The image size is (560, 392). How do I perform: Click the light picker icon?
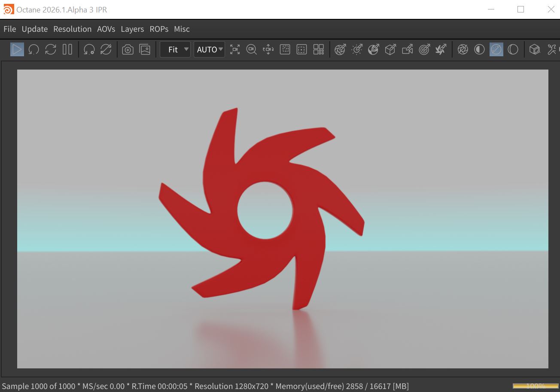[357, 50]
